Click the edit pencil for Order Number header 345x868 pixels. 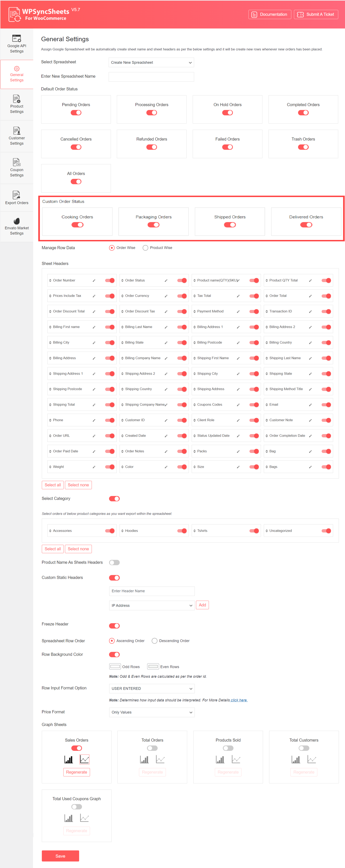94,280
